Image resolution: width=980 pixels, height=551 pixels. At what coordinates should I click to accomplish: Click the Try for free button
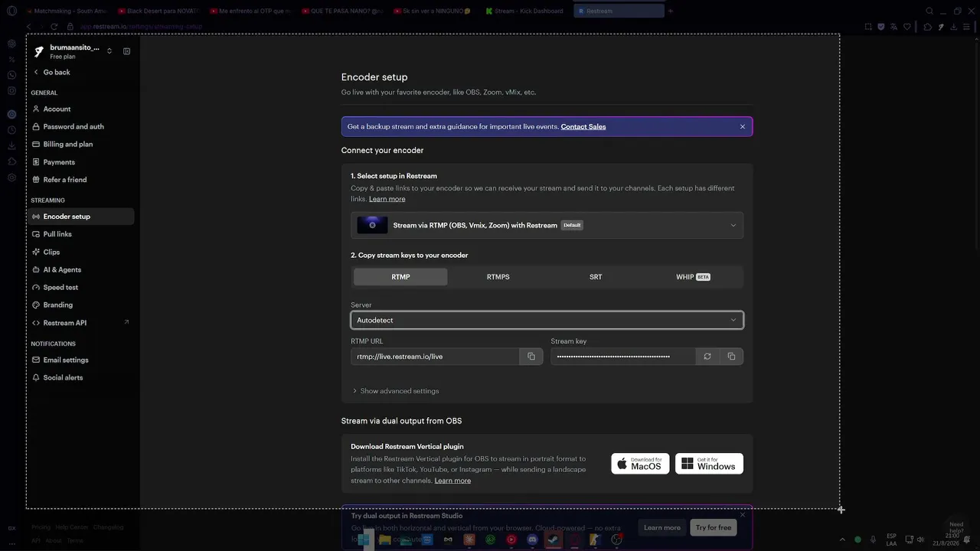pos(714,527)
